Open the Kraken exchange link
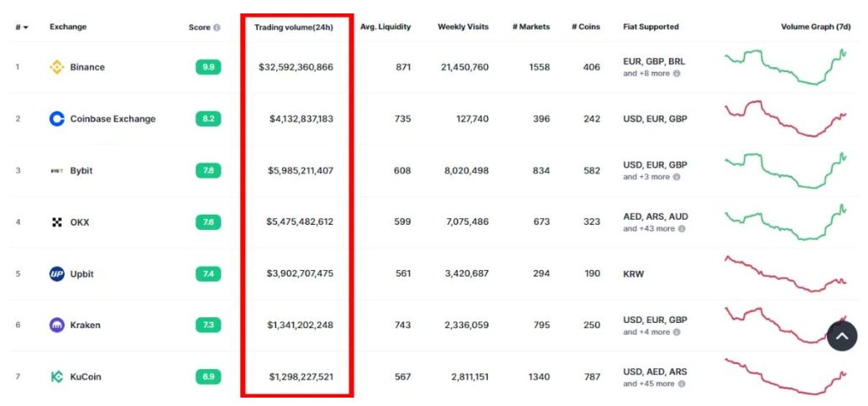The width and height of the screenshot is (868, 406). (85, 325)
